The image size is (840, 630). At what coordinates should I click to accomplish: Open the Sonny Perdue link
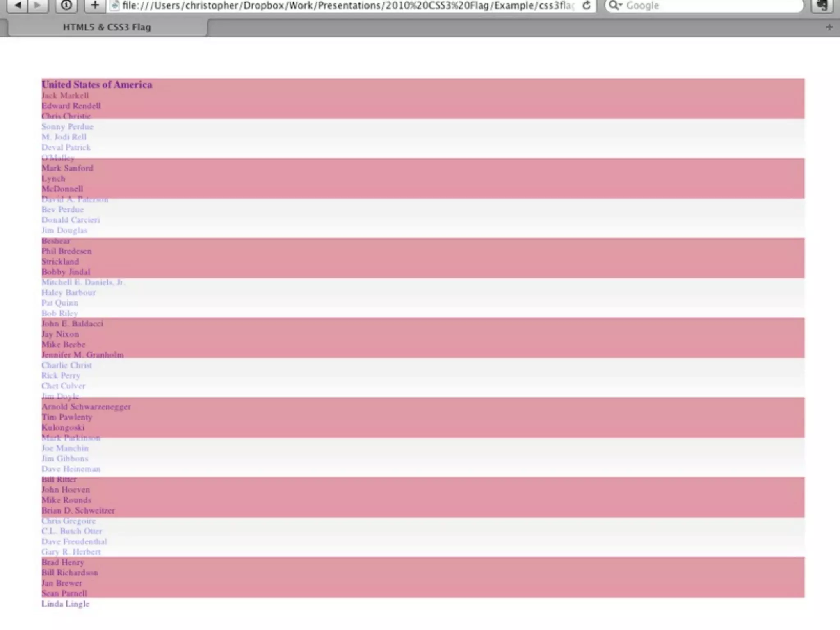[67, 126]
